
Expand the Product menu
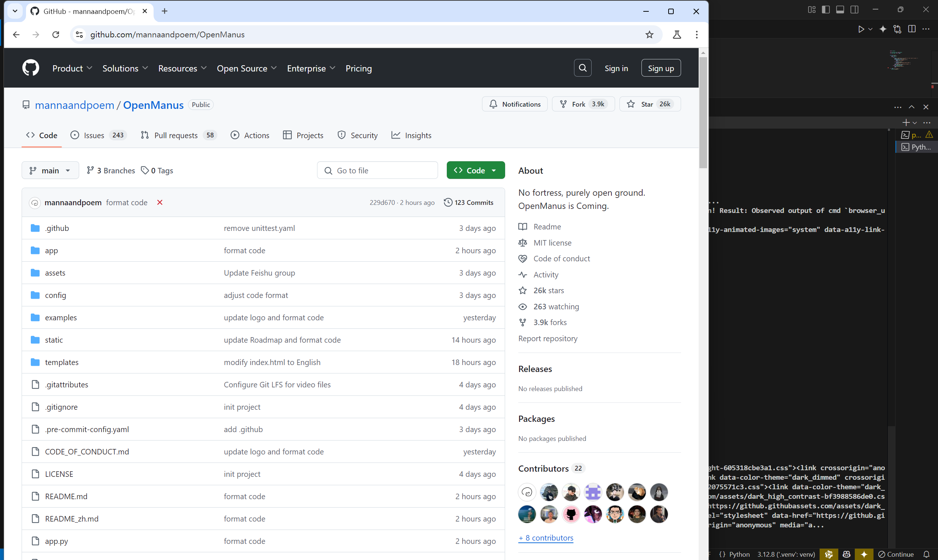click(72, 68)
